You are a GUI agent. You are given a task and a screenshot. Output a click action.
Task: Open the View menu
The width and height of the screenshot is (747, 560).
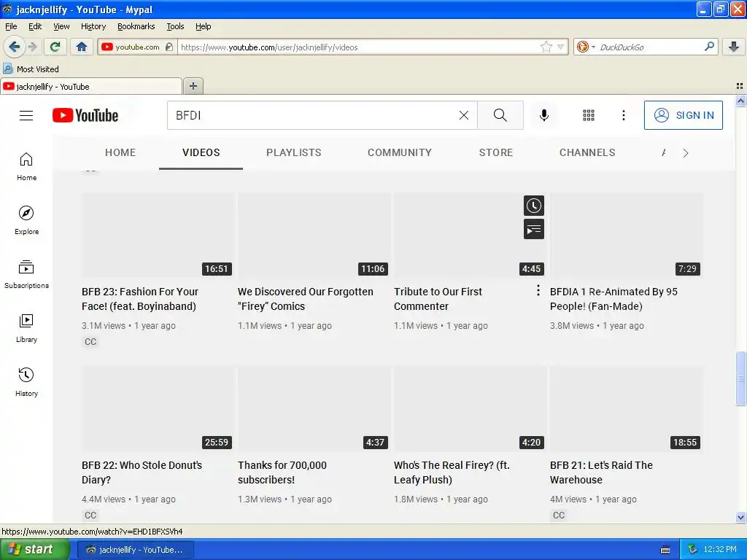[61, 26]
